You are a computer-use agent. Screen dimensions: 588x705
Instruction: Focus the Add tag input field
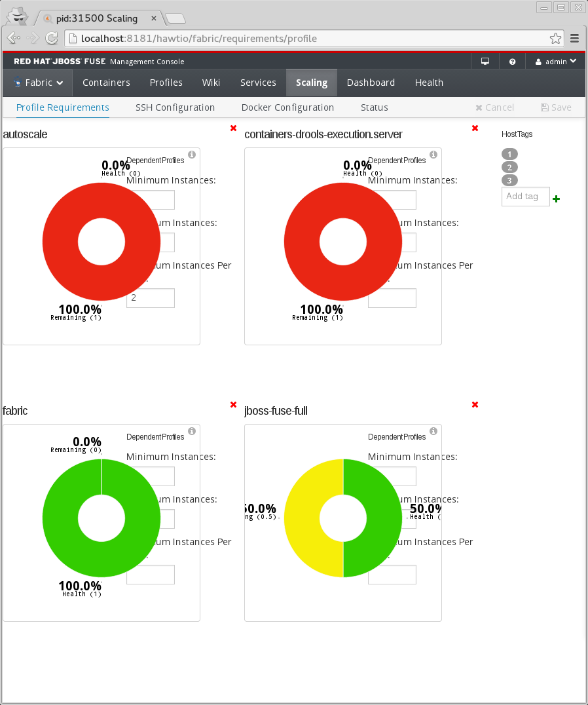(x=526, y=197)
